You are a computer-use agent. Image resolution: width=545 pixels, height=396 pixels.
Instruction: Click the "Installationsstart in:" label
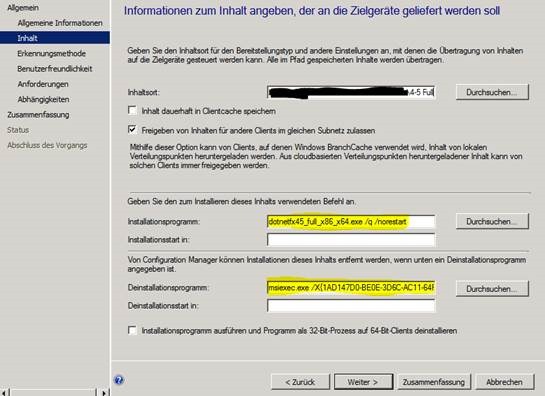click(158, 240)
